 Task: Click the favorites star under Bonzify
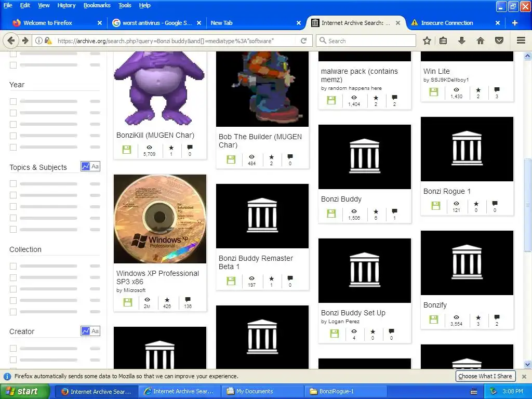coord(478,317)
